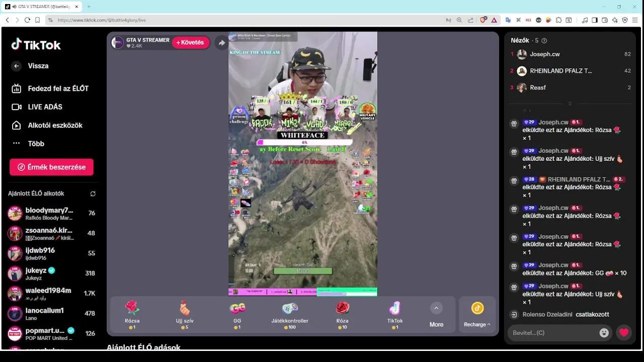This screenshot has width=644, height=362.
Task: Click browser share icon
Action: [x=470, y=20]
